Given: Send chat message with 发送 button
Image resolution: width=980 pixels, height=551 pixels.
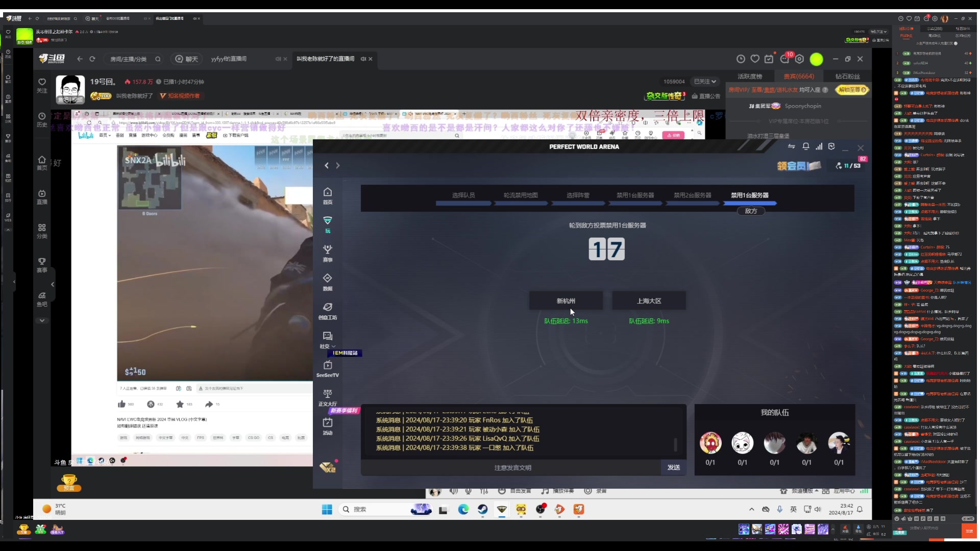Looking at the screenshot, I should (674, 467).
